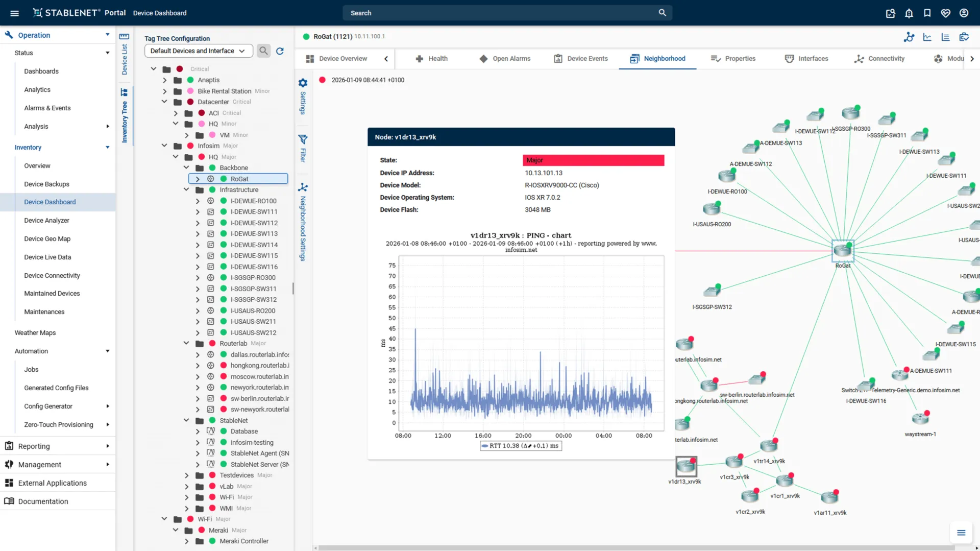
Task: Open Alarms & Events menu entry
Action: click(47, 108)
